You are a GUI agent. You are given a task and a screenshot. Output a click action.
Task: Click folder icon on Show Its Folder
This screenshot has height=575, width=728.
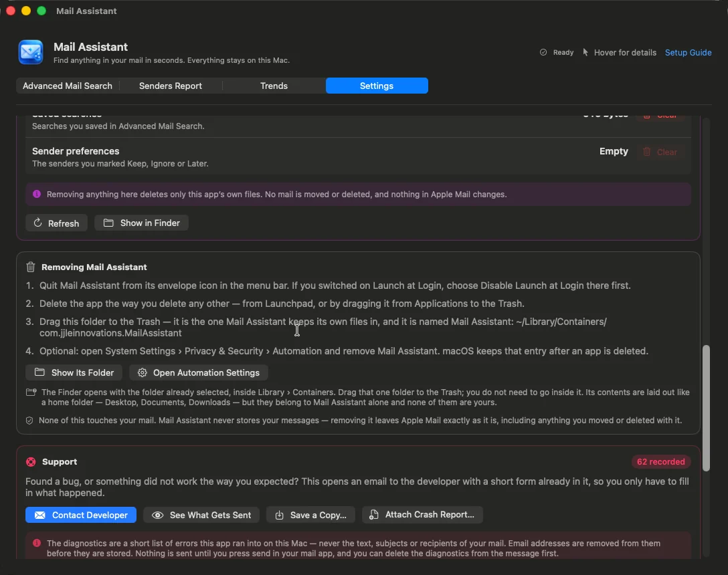coord(39,372)
